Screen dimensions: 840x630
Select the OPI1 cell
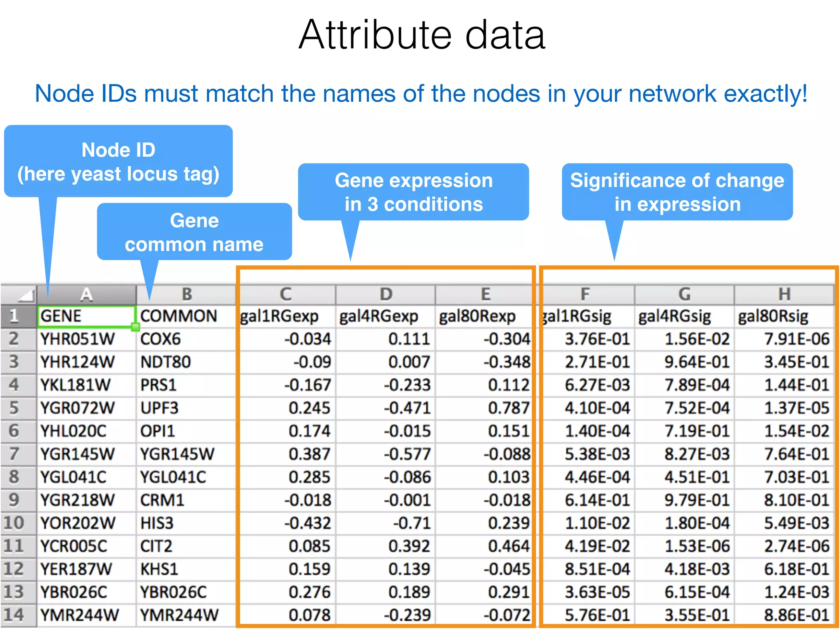pos(187,431)
